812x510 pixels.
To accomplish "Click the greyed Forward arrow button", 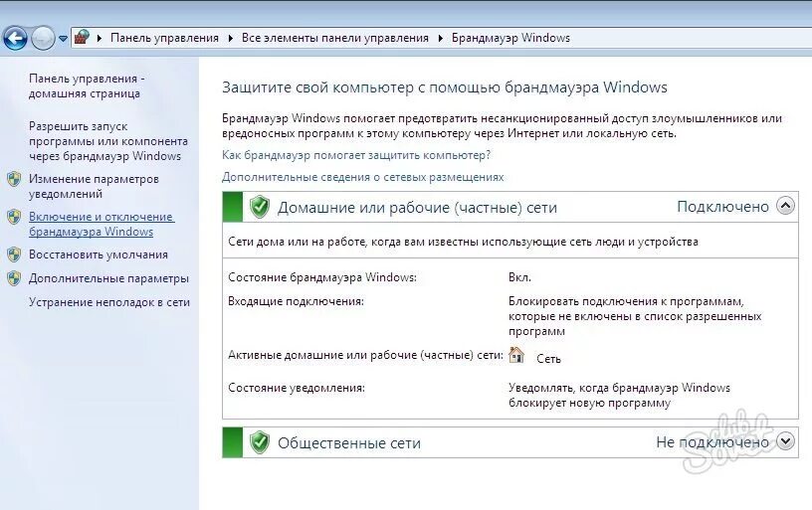I will tap(43, 38).
